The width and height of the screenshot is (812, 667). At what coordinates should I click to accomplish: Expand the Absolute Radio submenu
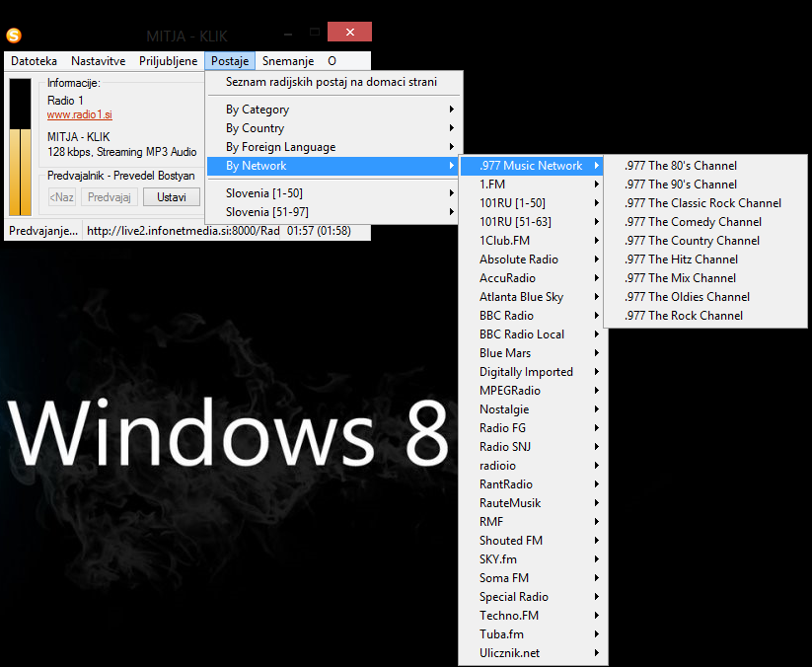[x=533, y=259]
